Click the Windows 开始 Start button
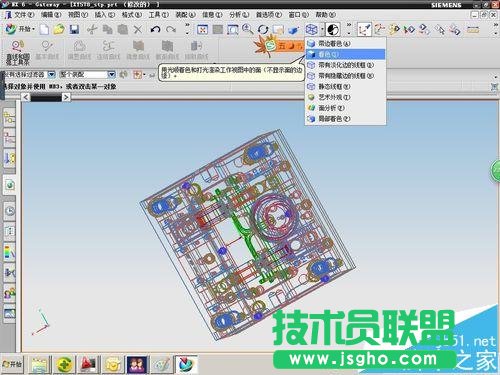This screenshot has height=375, width=500. click(x=12, y=364)
